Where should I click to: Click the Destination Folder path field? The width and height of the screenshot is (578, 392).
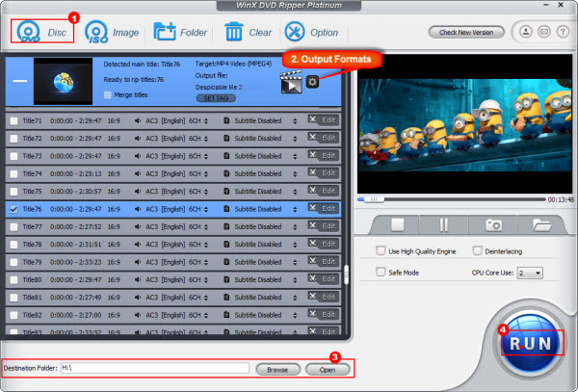(155, 368)
